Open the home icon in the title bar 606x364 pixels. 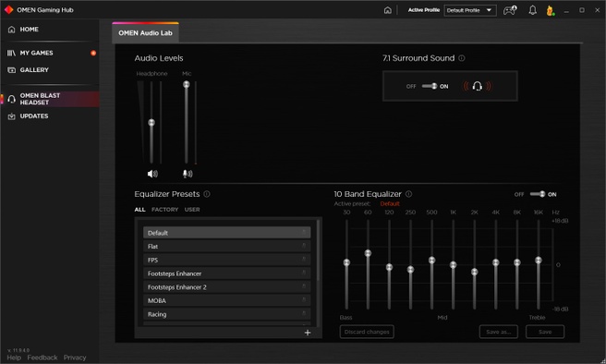coord(388,10)
